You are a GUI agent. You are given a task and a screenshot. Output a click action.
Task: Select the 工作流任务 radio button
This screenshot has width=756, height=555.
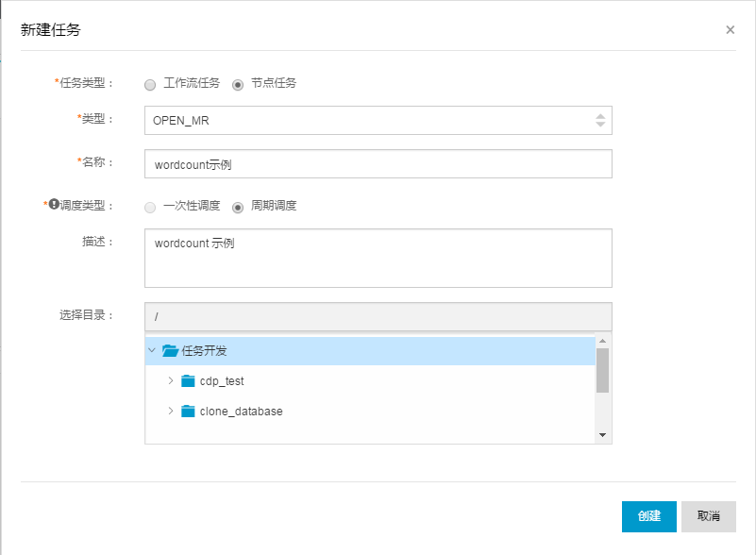(x=150, y=85)
